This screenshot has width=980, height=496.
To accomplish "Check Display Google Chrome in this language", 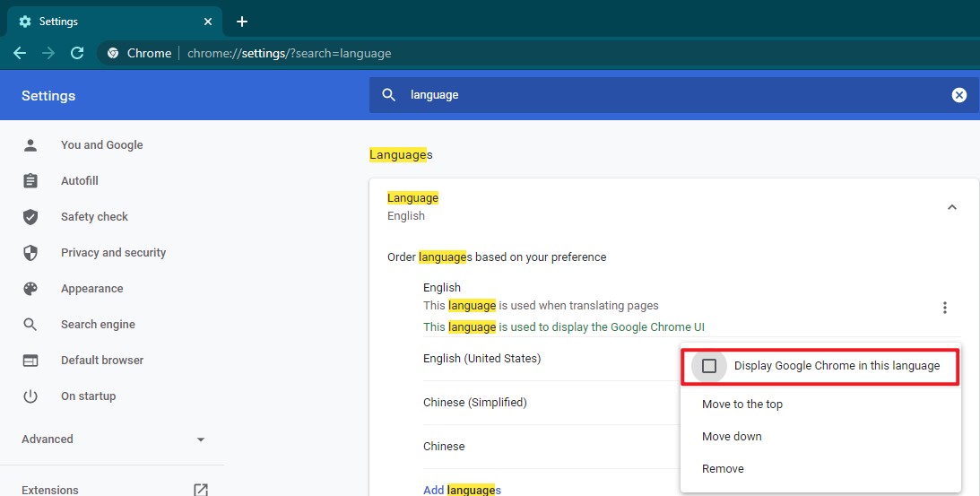I will point(708,366).
